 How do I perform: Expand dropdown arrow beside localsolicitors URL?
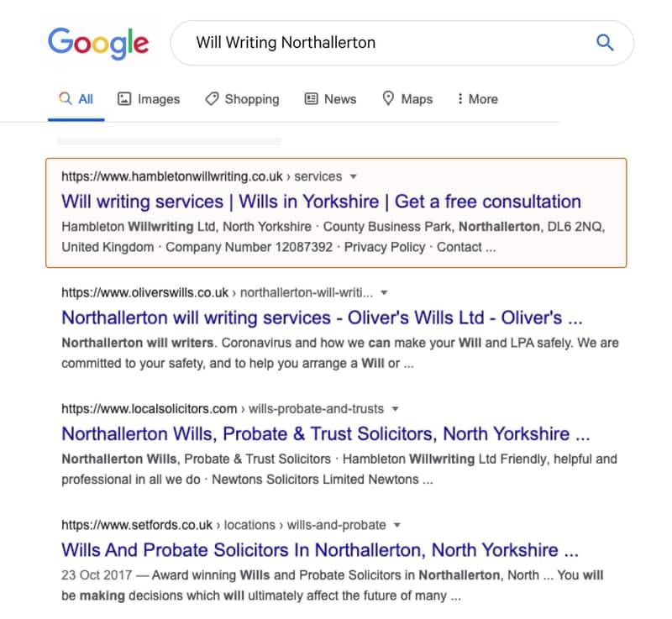tap(395, 409)
